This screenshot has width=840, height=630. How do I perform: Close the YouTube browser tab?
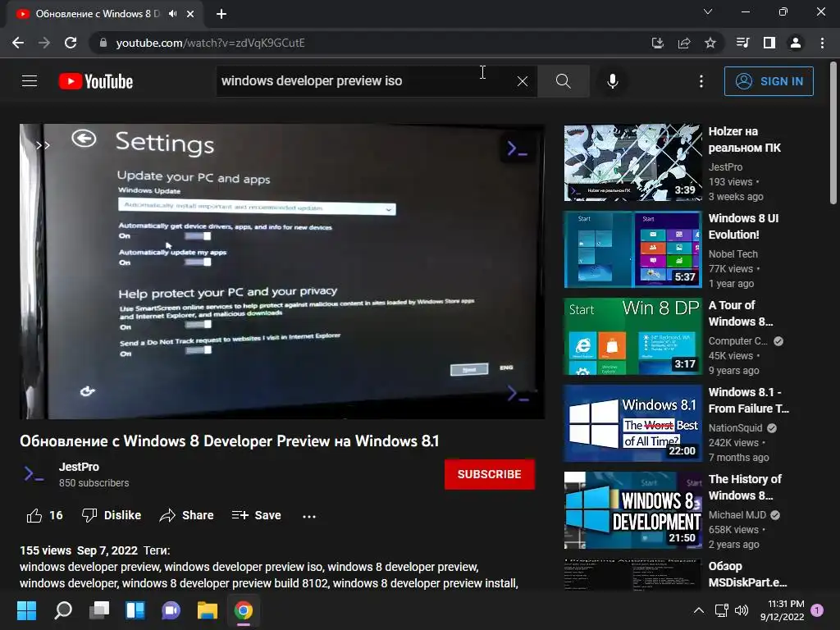(x=190, y=14)
